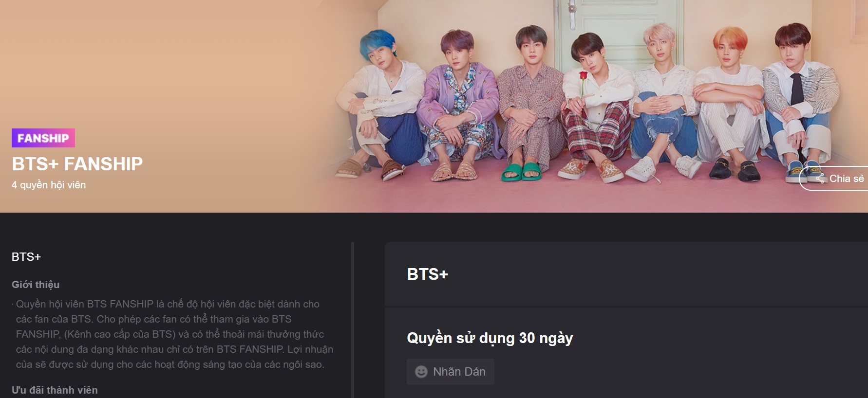Open the Chia sẻ share button
Image resolution: width=868 pixels, height=398 pixels.
tap(833, 179)
